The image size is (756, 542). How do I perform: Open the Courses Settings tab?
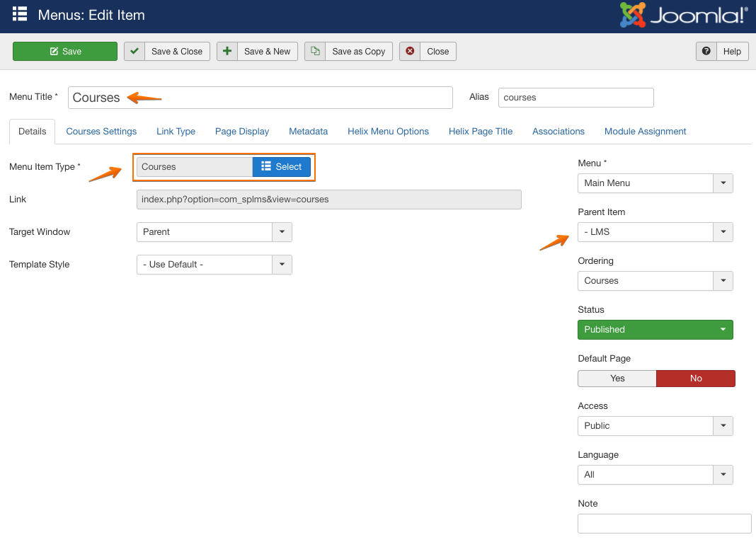coord(101,132)
